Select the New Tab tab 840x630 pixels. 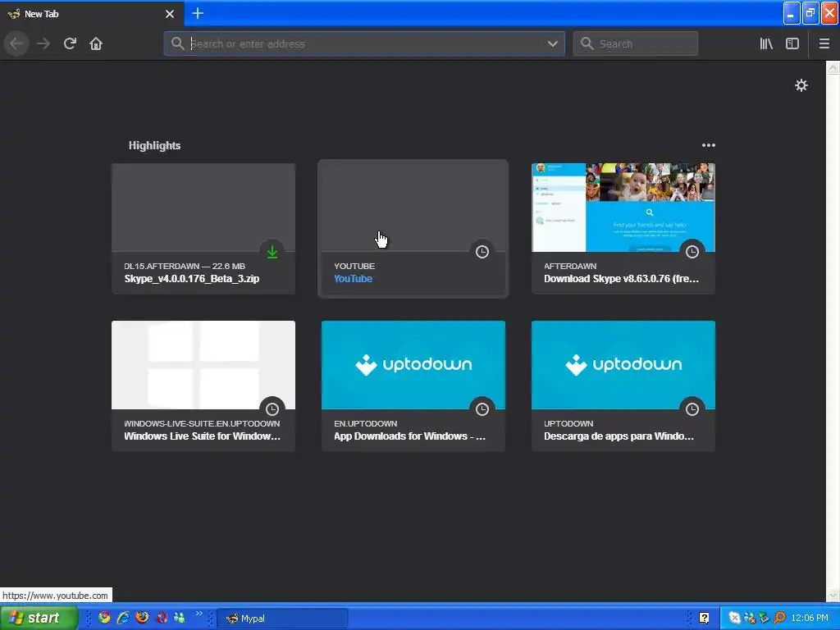tap(91, 14)
